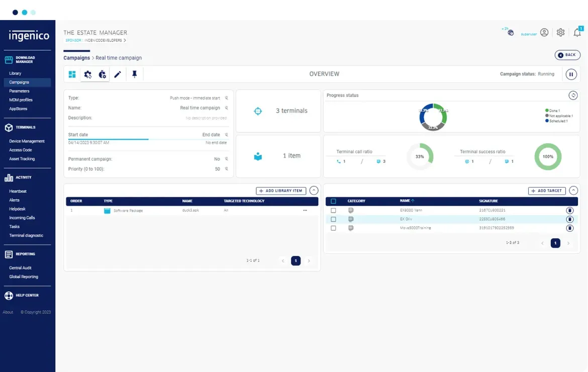
Task: Click the Back button
Action: [567, 55]
